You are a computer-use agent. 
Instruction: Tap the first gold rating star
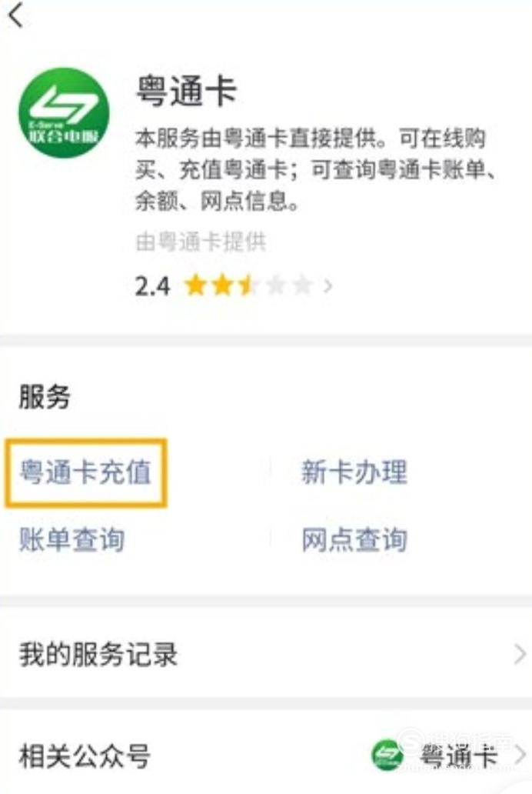click(195, 285)
